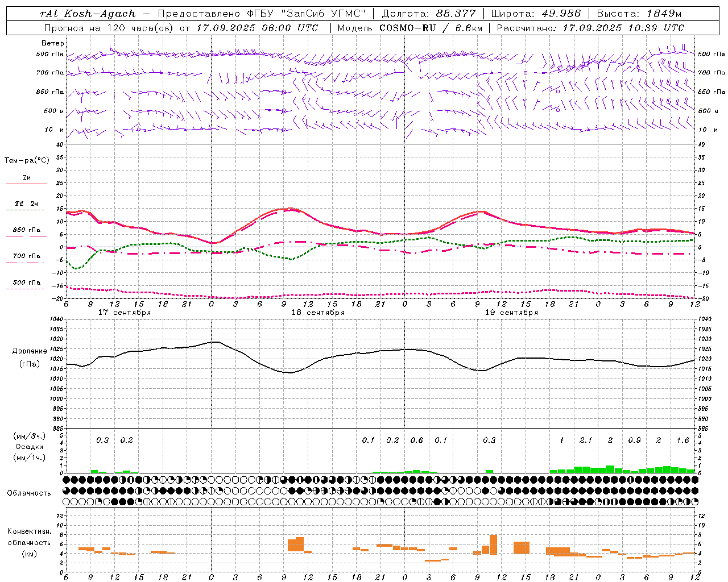728x582 pixels.
Task: Click the 0.9 precipitation value
Action: 634,440
